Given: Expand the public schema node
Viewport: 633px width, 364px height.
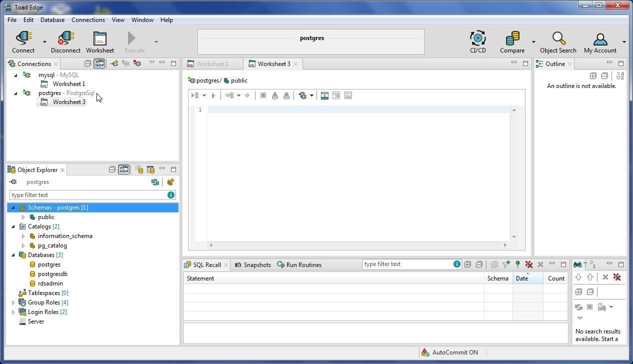Looking at the screenshot, I should point(23,217).
